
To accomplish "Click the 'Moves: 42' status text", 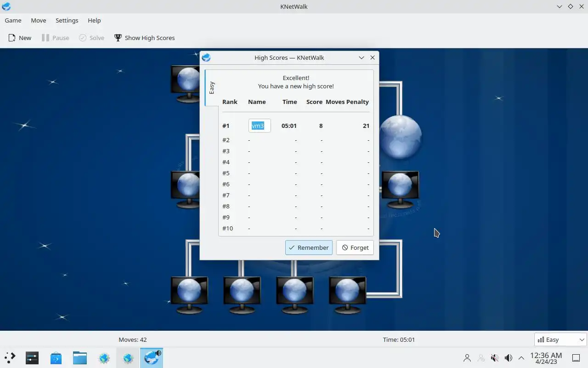I will [133, 339].
